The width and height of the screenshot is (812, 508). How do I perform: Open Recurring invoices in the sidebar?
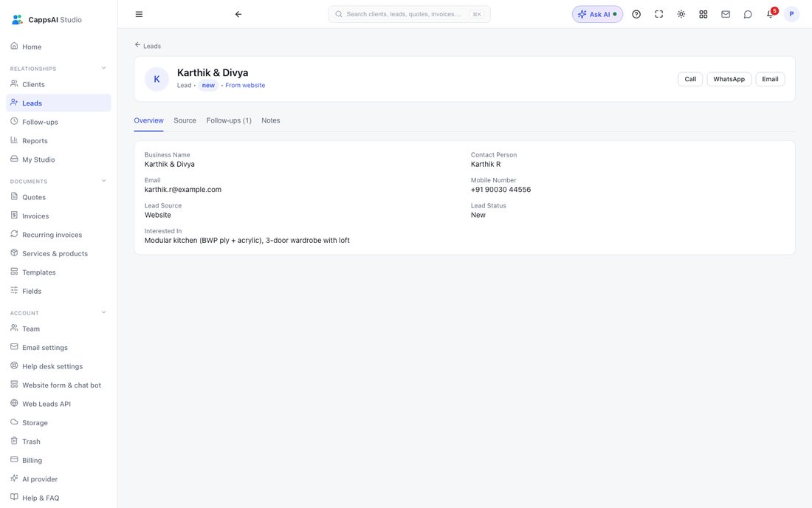58,235
